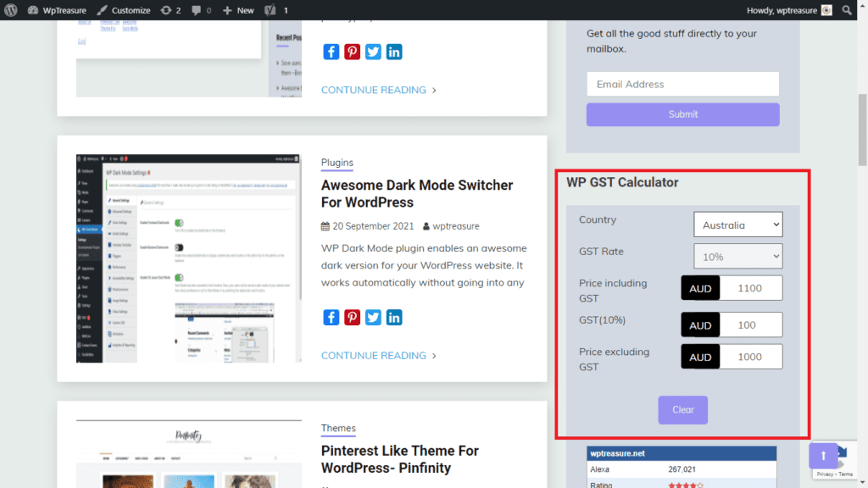Share Dark Mode post on Pinterest
Image resolution: width=868 pixels, height=488 pixels.
(353, 318)
